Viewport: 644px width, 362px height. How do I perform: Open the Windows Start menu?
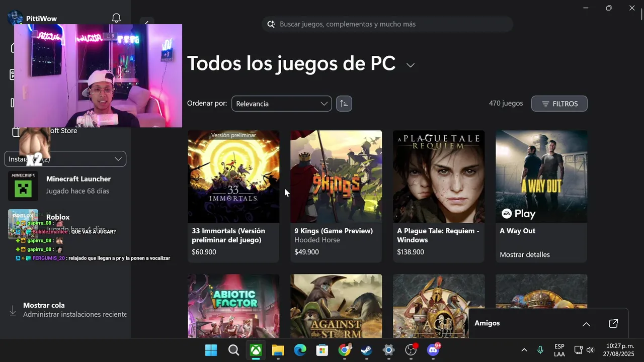tap(211, 350)
